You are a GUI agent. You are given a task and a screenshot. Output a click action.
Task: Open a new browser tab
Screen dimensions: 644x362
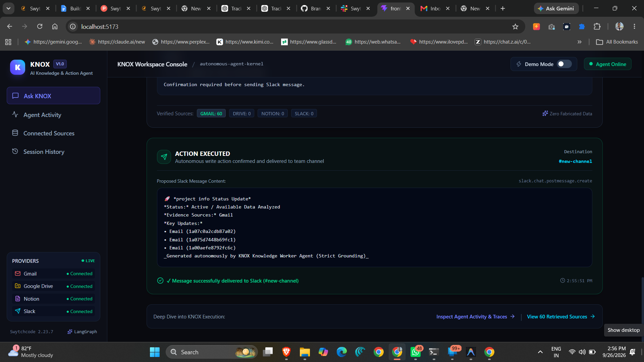click(502, 8)
